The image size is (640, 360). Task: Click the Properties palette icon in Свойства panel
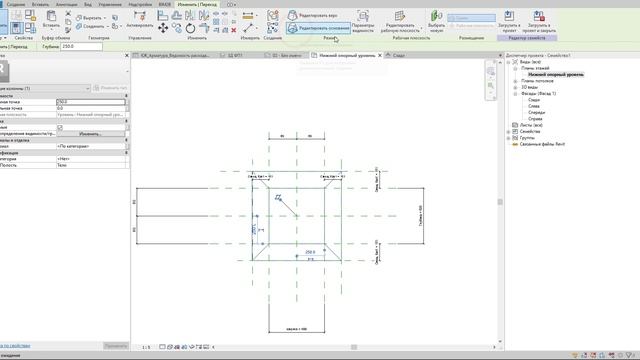pyautogui.click(x=16, y=28)
